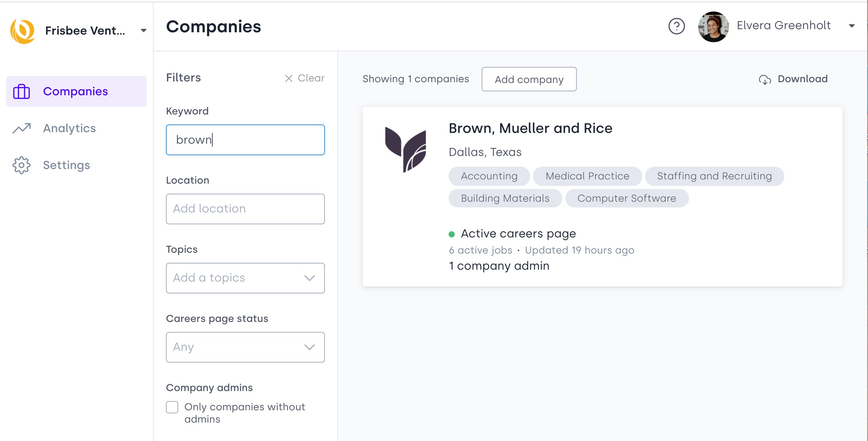Image resolution: width=868 pixels, height=441 pixels.
Task: Open the Add a topics dropdown
Action: (245, 278)
